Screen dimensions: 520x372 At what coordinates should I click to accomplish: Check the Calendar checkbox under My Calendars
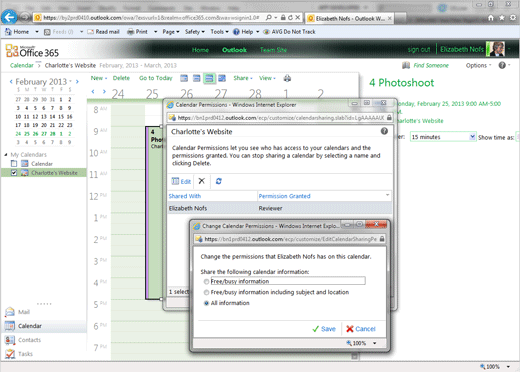point(14,164)
